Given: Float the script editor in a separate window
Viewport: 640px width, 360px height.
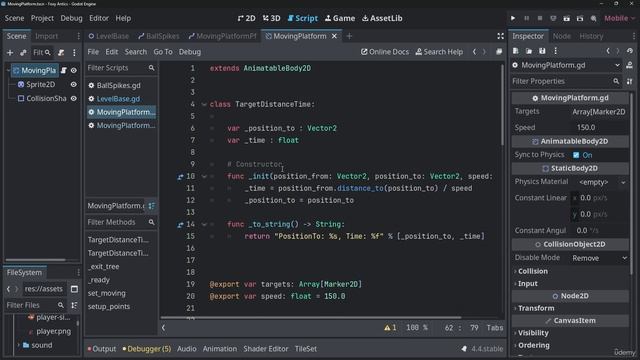Looking at the screenshot, I should pos(499,52).
